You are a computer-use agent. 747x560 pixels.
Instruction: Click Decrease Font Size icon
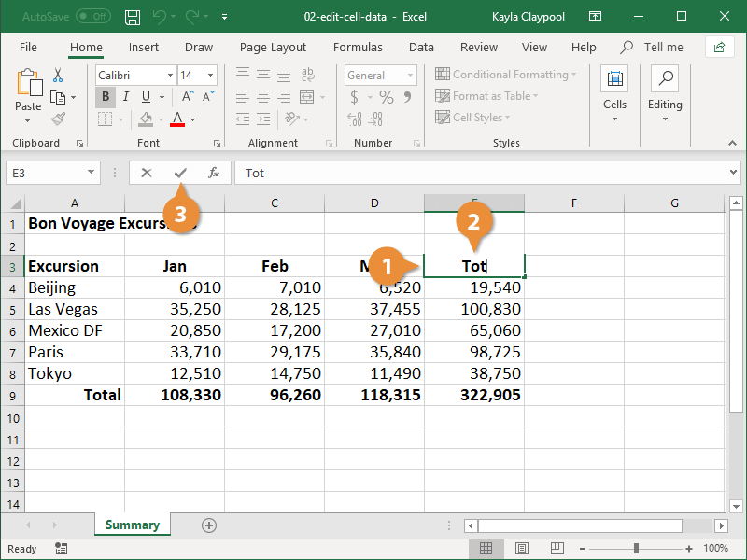point(208,97)
